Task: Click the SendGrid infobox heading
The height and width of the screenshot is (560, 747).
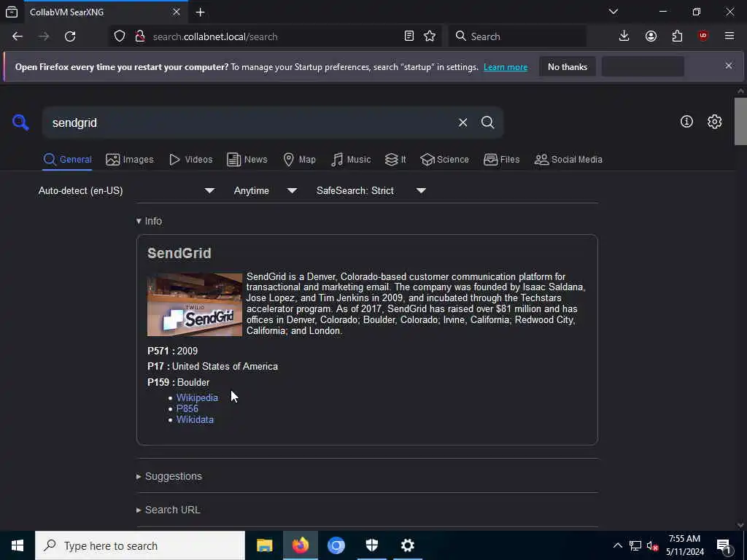Action: (x=179, y=253)
